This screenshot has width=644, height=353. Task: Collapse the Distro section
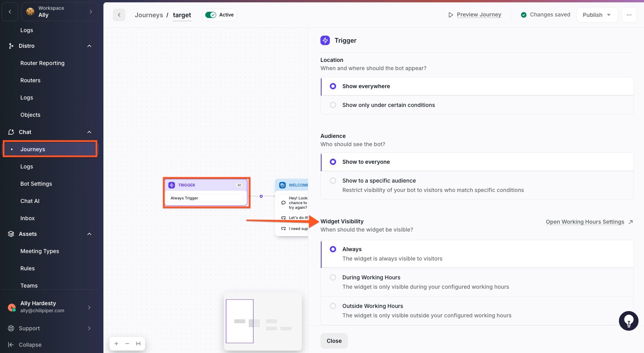(89, 46)
